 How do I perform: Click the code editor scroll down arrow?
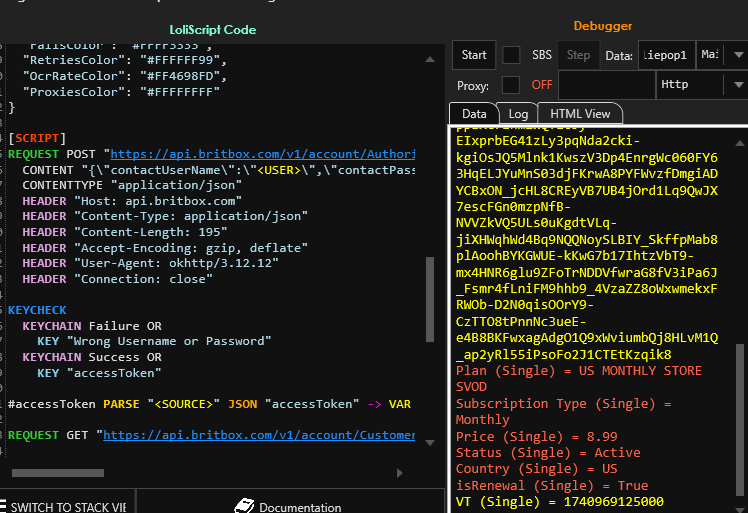click(x=430, y=442)
